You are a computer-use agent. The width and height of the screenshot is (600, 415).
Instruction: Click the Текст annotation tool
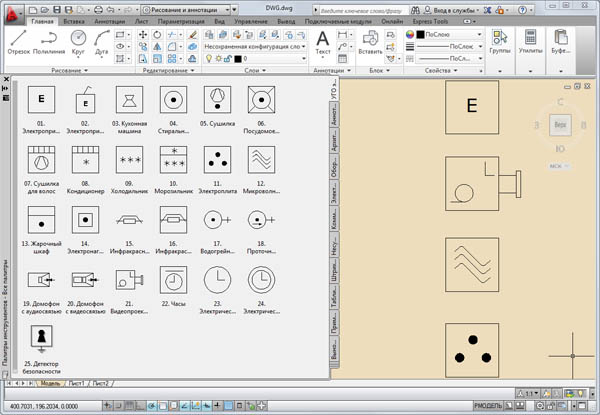pos(323,40)
